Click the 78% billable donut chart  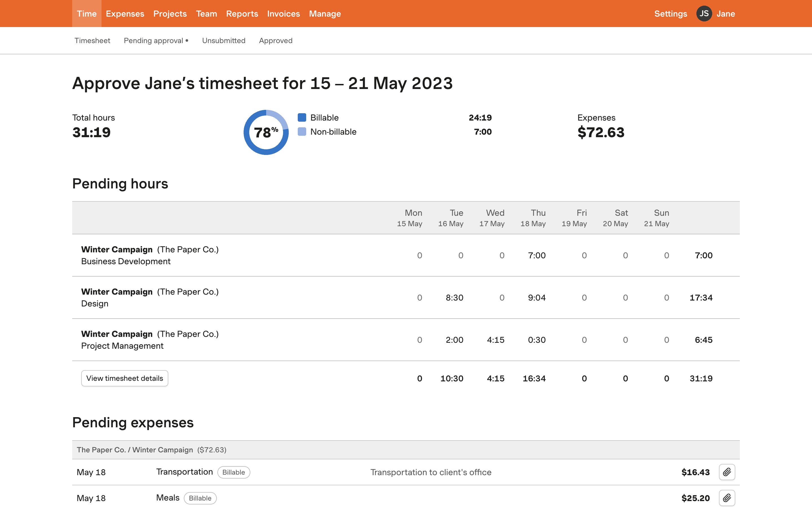(x=266, y=132)
